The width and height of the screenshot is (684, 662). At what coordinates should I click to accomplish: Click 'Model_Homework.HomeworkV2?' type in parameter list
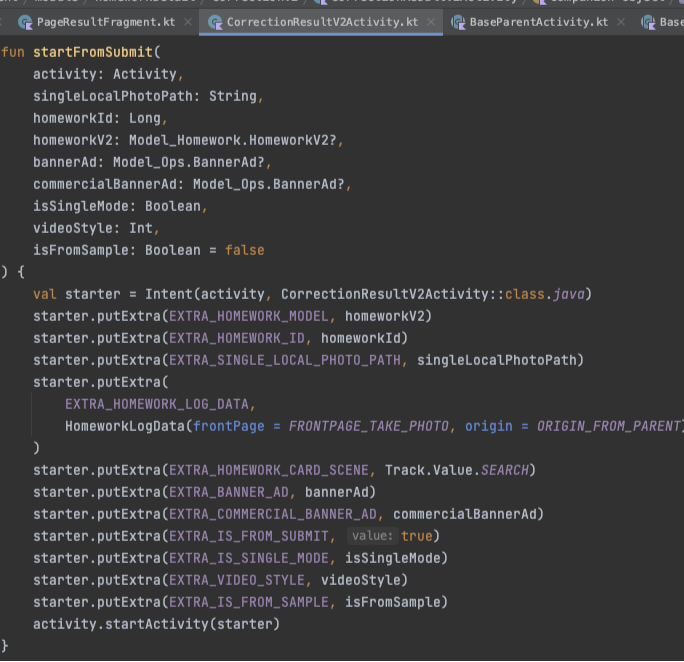tap(233, 140)
